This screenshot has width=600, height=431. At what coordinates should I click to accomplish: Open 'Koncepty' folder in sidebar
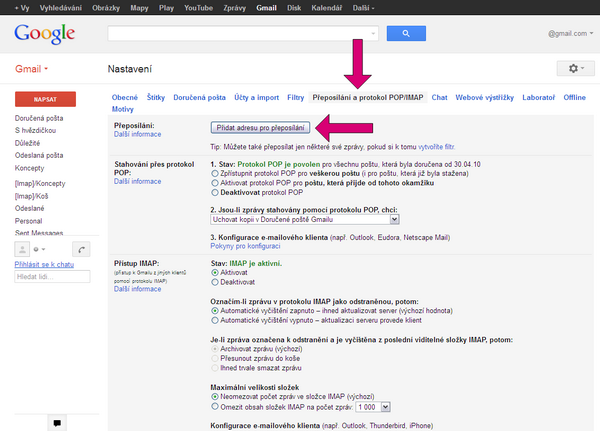[29, 168]
